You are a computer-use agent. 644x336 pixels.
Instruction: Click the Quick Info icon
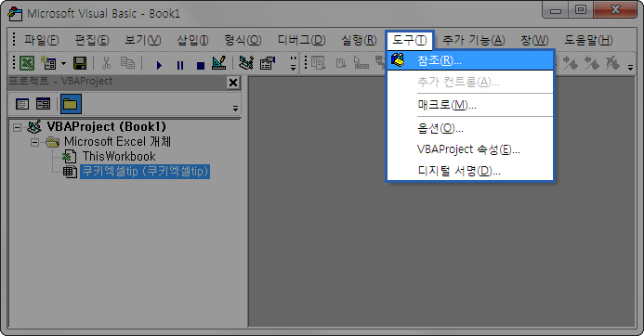(x=361, y=63)
